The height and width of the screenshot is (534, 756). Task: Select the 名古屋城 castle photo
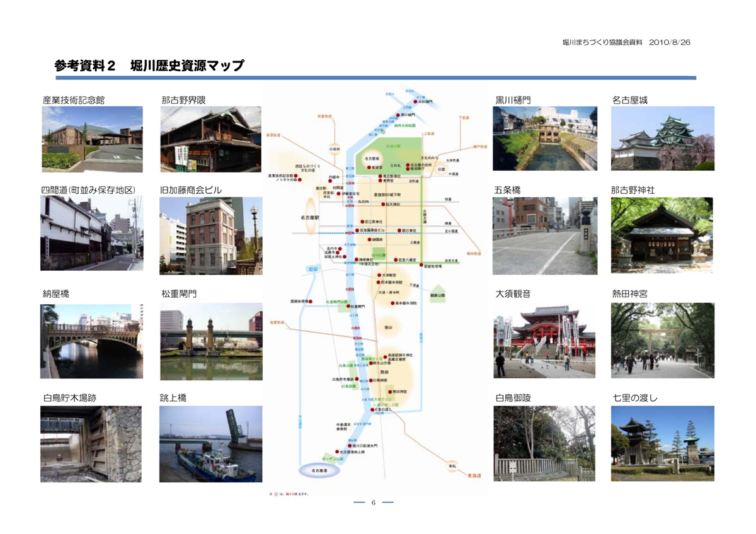pos(663,139)
